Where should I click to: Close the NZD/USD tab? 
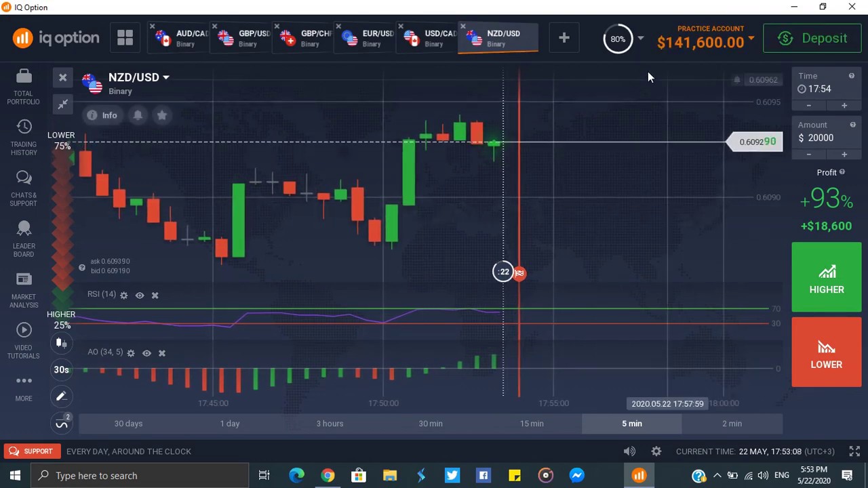[463, 27]
